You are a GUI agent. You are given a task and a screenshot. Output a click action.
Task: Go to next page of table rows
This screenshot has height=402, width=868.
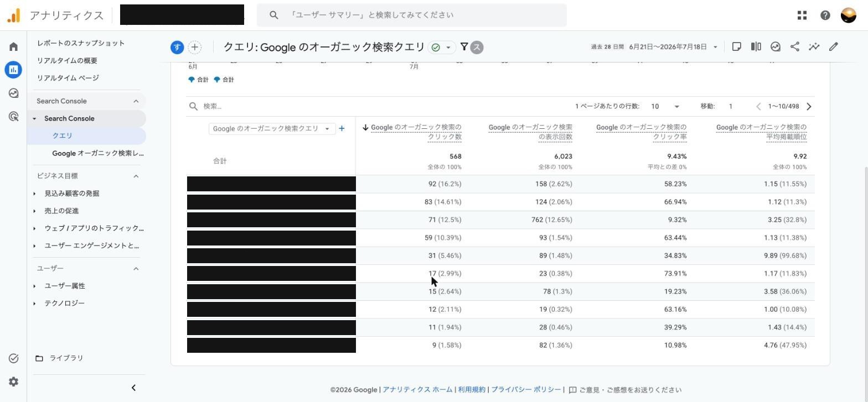809,106
